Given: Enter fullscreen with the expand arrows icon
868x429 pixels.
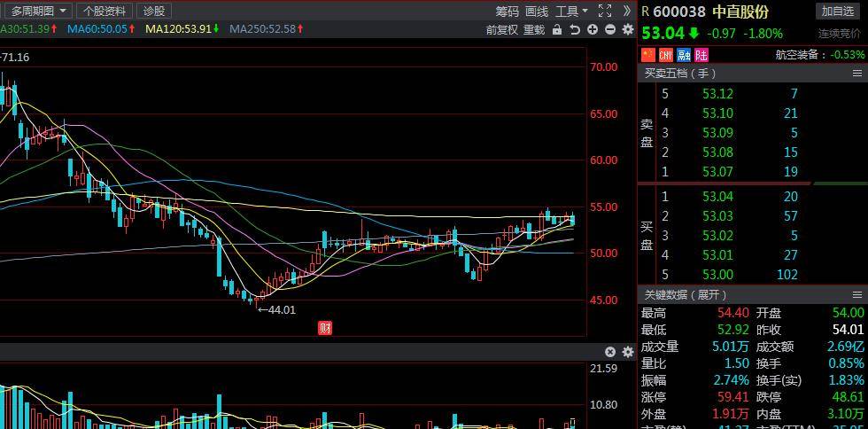Looking at the screenshot, I should pyautogui.click(x=605, y=11).
